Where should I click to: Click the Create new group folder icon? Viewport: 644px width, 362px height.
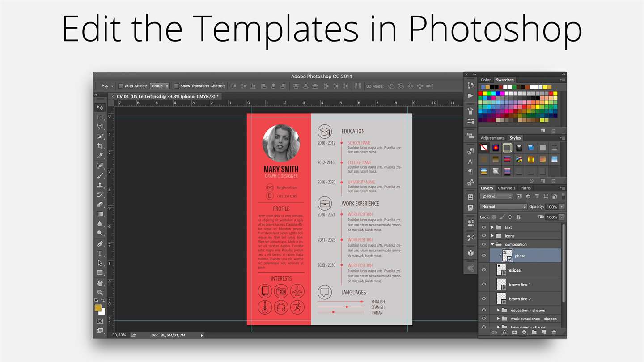[x=534, y=332]
